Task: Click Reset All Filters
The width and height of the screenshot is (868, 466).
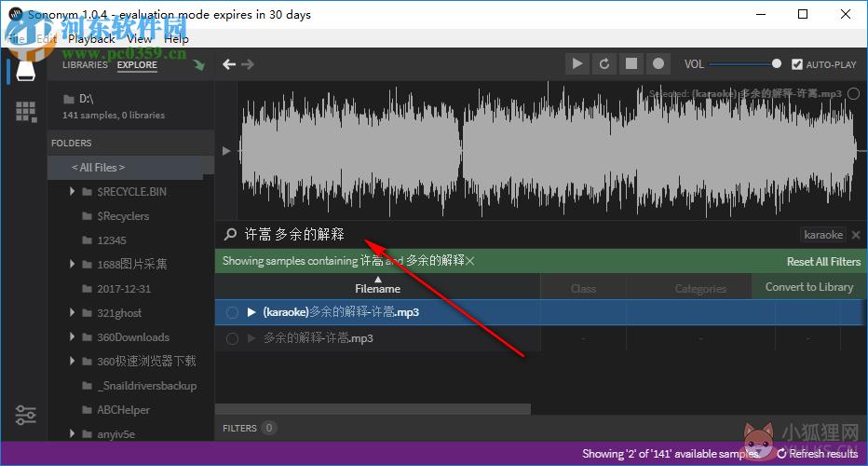Action: (x=823, y=262)
